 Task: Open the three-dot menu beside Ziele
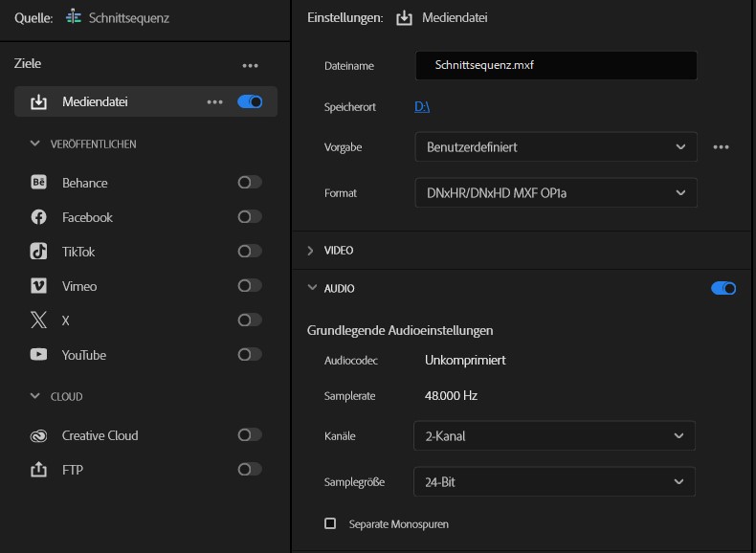[250, 65]
